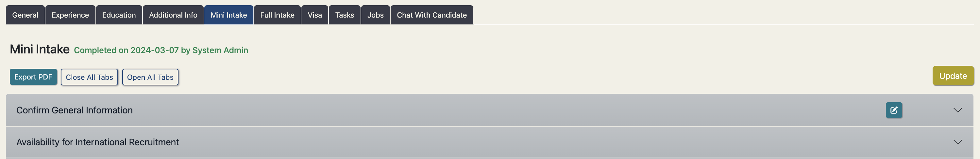Switch to the Full Intake tab
Screen dimensions: 980x159
point(277,15)
